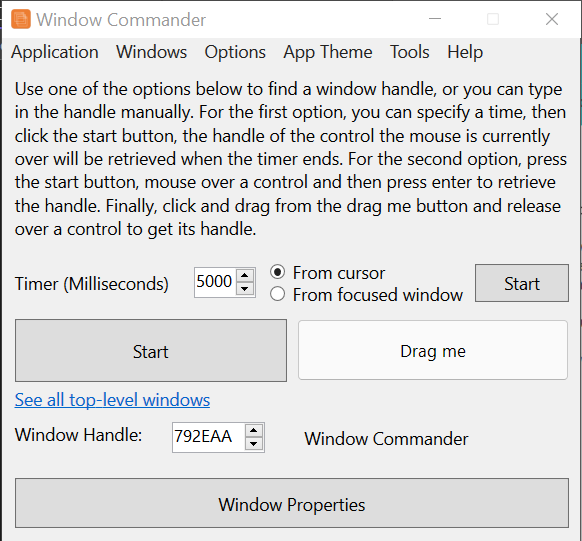Image resolution: width=582 pixels, height=541 pixels.
Task: Click into the Window Handle text field
Action: [209, 437]
